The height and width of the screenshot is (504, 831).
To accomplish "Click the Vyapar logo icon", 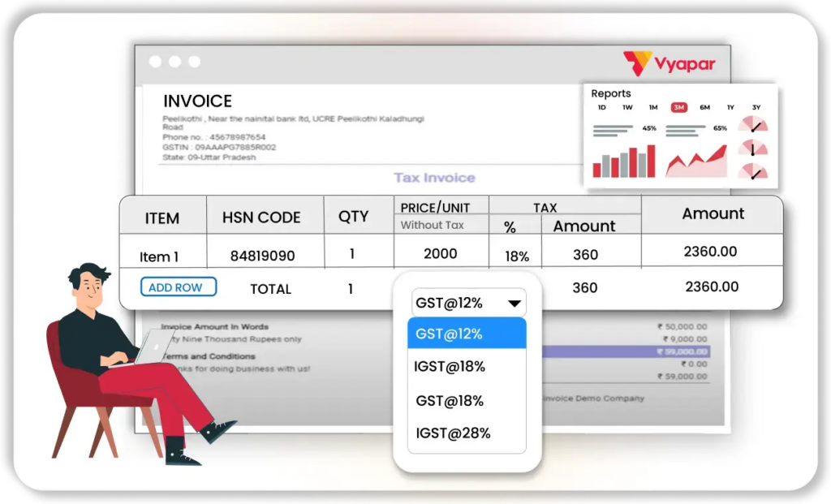I will click(637, 63).
